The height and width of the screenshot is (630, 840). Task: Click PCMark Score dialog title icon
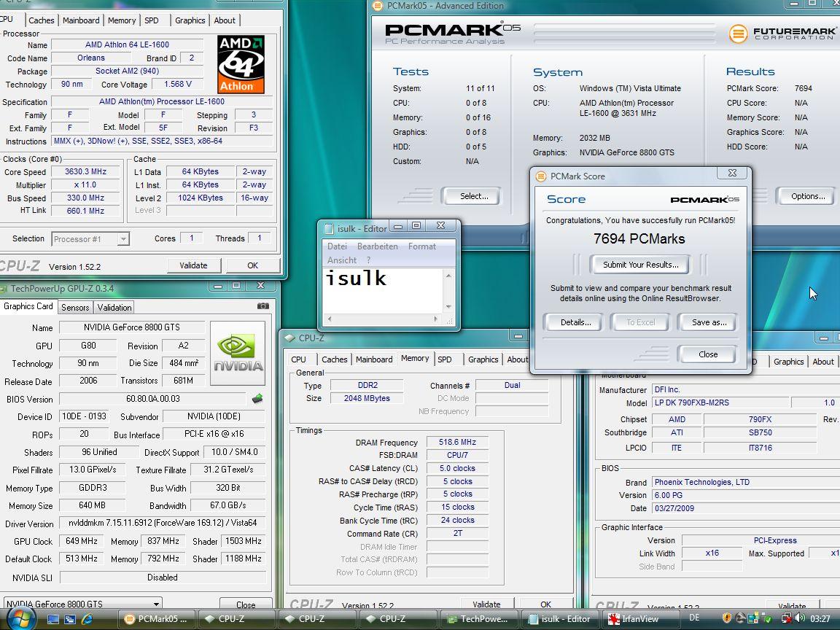(541, 176)
